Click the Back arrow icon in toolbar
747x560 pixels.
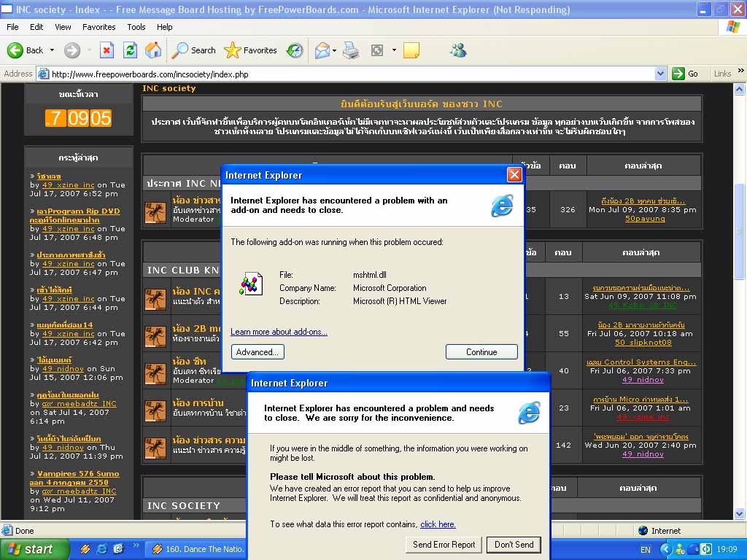coord(15,50)
